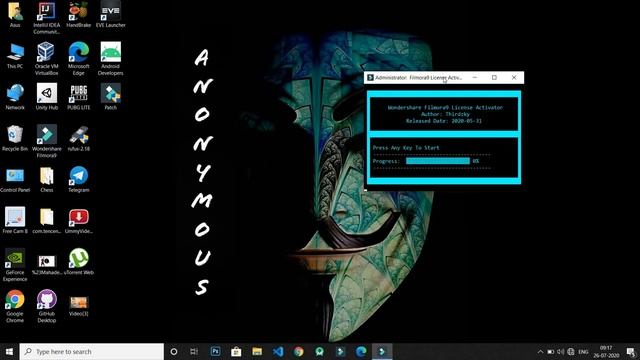Image resolution: width=640 pixels, height=360 pixels.
Task: Select the This PC desktop icon
Action: click(x=15, y=56)
